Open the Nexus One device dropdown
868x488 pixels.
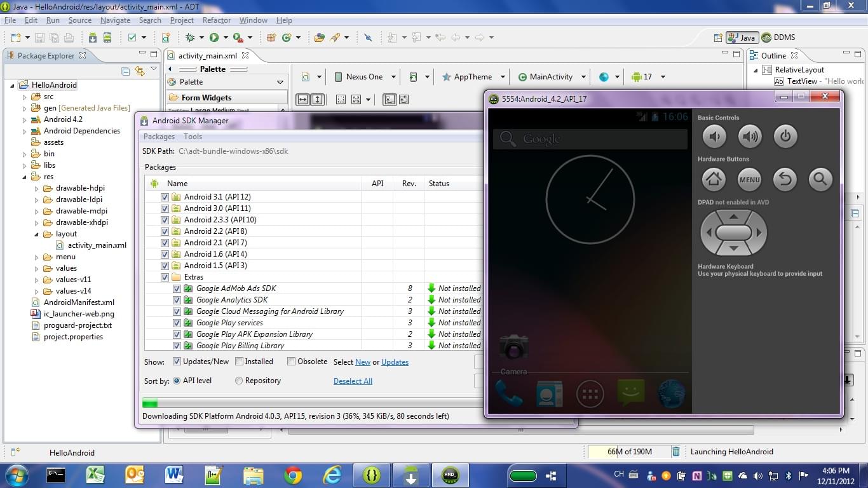tap(365, 77)
